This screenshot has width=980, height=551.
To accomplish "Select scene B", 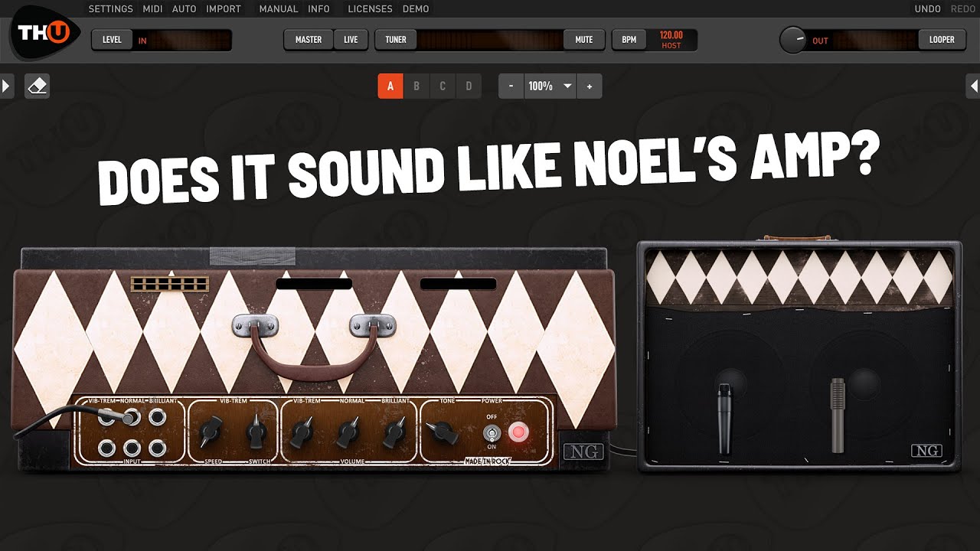I will point(416,86).
